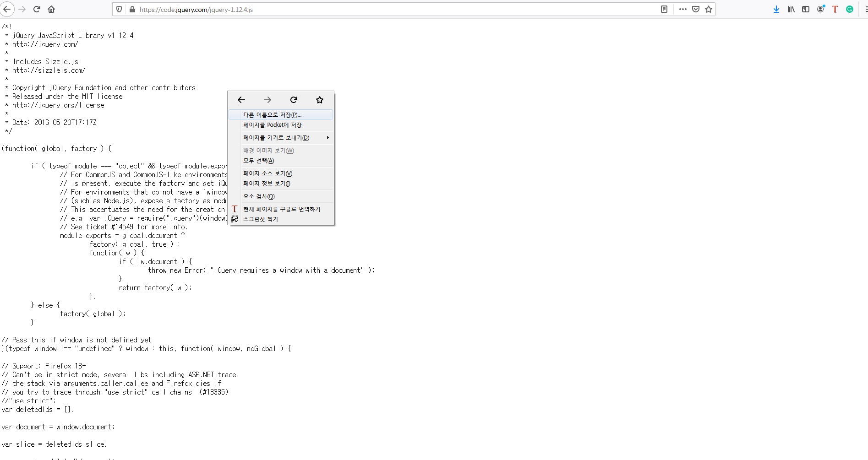Expand 페이지를 기기로 보내기 submenu arrow
The image size is (868, 460).
point(328,138)
